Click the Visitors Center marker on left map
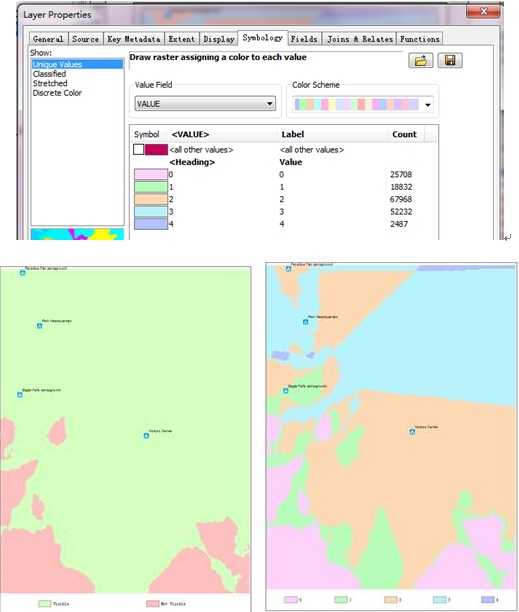Image resolution: width=519 pixels, height=612 pixels. [146, 435]
